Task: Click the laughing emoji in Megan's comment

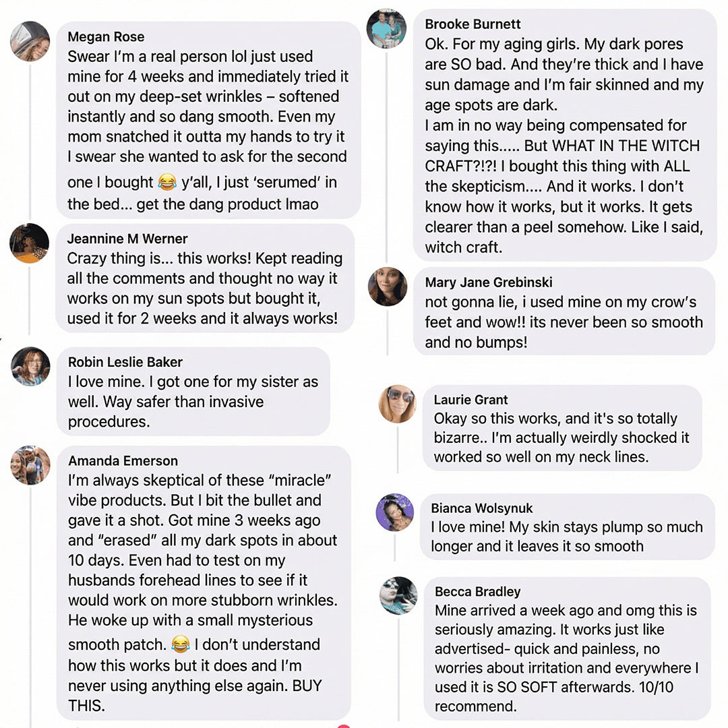Action: click(166, 181)
